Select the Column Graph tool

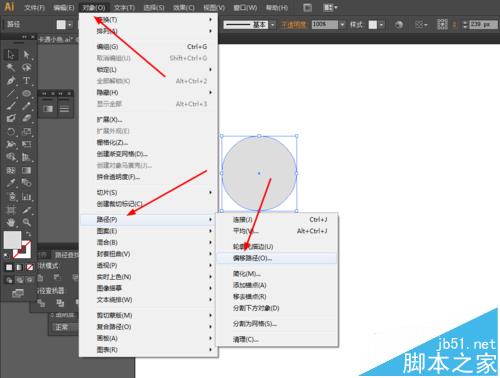click(26, 196)
